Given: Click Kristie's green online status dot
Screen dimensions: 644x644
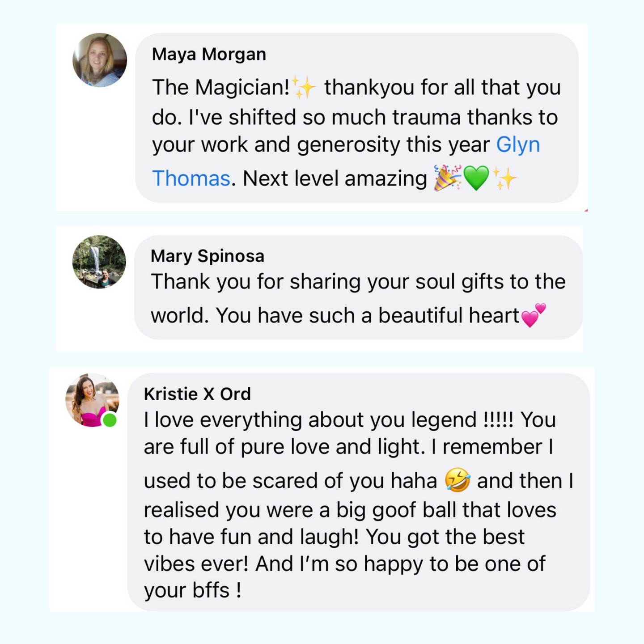Looking at the screenshot, I should pyautogui.click(x=110, y=420).
